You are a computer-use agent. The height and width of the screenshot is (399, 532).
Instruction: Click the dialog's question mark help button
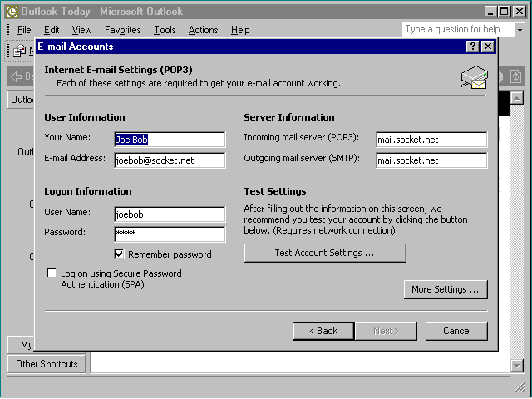tap(473, 47)
